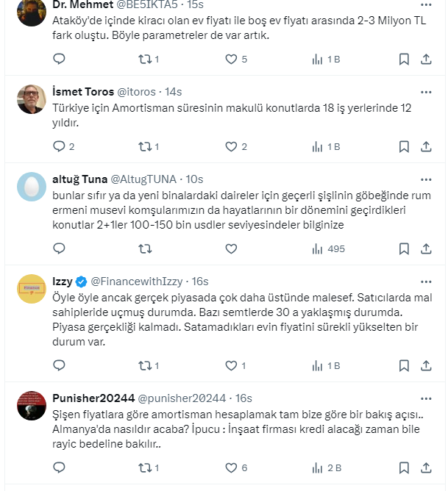This screenshot has width=448, height=491.
Task: Share Dr. Mehmet's tweet
Action: pos(425,59)
